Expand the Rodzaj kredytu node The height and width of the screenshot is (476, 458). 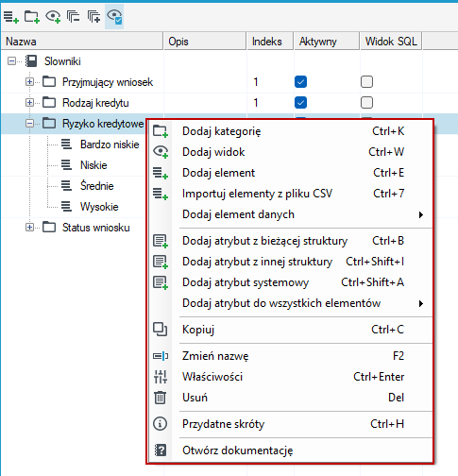coord(29,103)
